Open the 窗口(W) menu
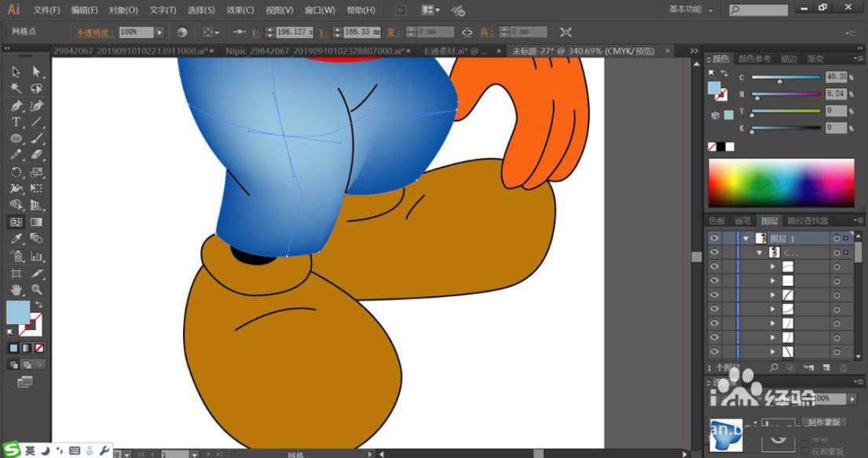The width and height of the screenshot is (868, 458). (320, 10)
